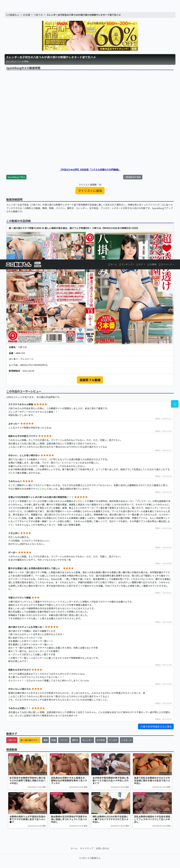
Task: Click the 女優 八掛うみ text in details
Action: click(18, 347)
